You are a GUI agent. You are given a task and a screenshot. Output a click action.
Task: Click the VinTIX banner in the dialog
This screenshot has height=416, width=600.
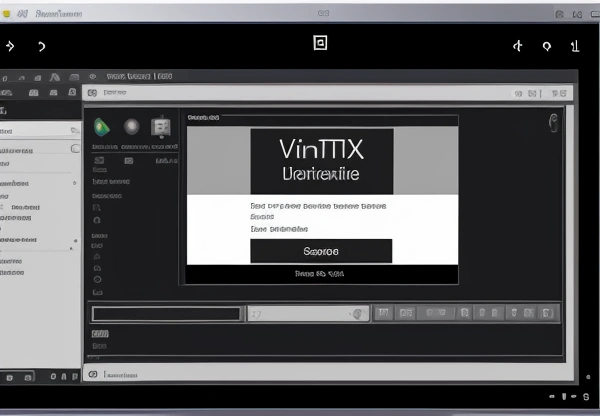pyautogui.click(x=322, y=161)
